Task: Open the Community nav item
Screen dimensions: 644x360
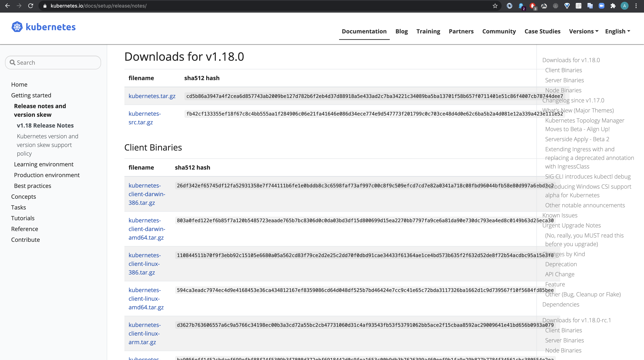Action: pyautogui.click(x=499, y=31)
